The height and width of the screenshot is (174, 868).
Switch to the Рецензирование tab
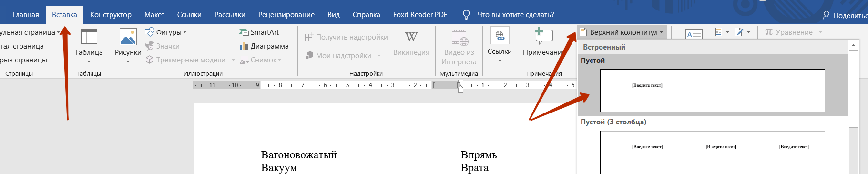pyautogui.click(x=286, y=15)
